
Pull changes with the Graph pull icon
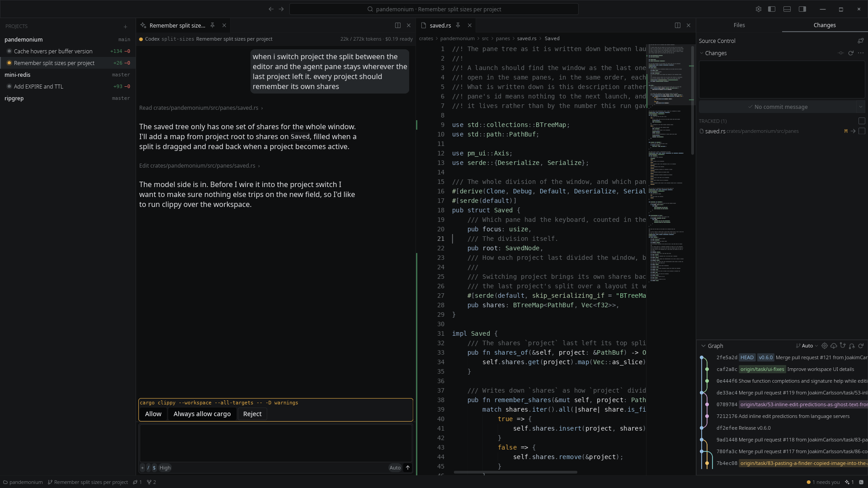[843, 346]
